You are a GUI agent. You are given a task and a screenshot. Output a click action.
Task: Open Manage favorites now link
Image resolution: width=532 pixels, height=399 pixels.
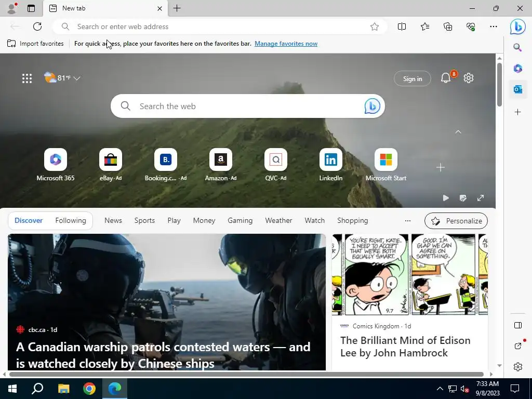coord(286,44)
